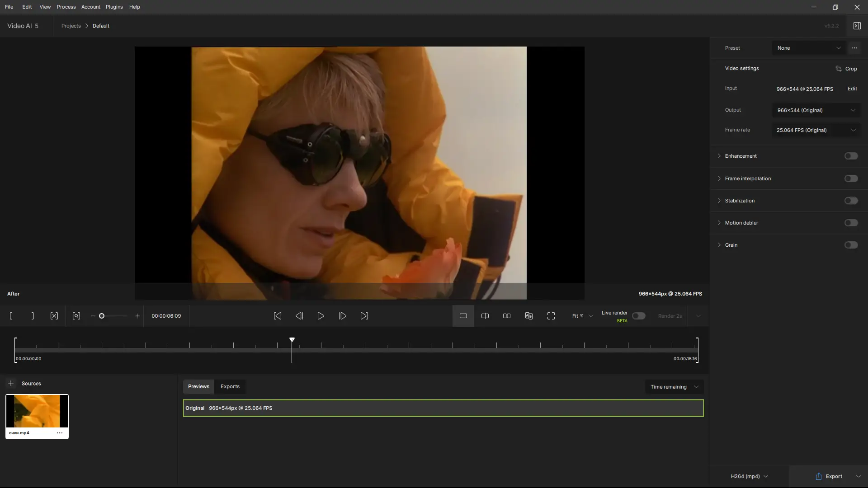
Task: Open the Process menu
Action: coord(66,7)
